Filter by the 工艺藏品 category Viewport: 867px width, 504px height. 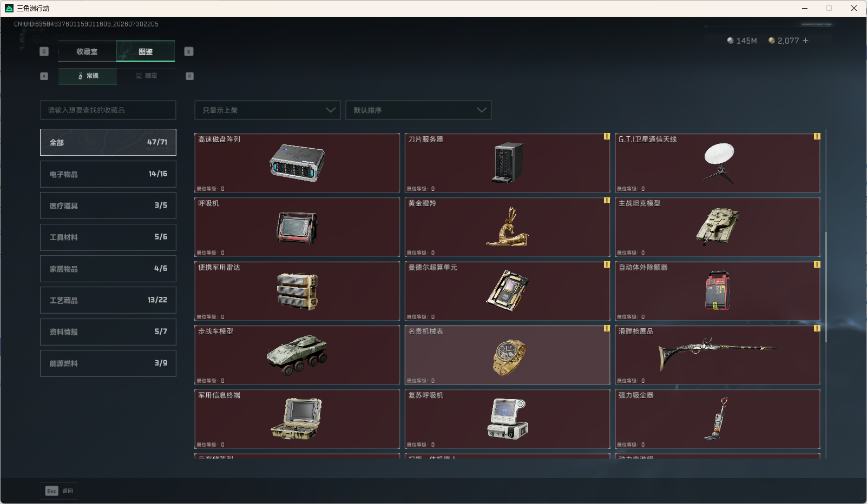(108, 300)
